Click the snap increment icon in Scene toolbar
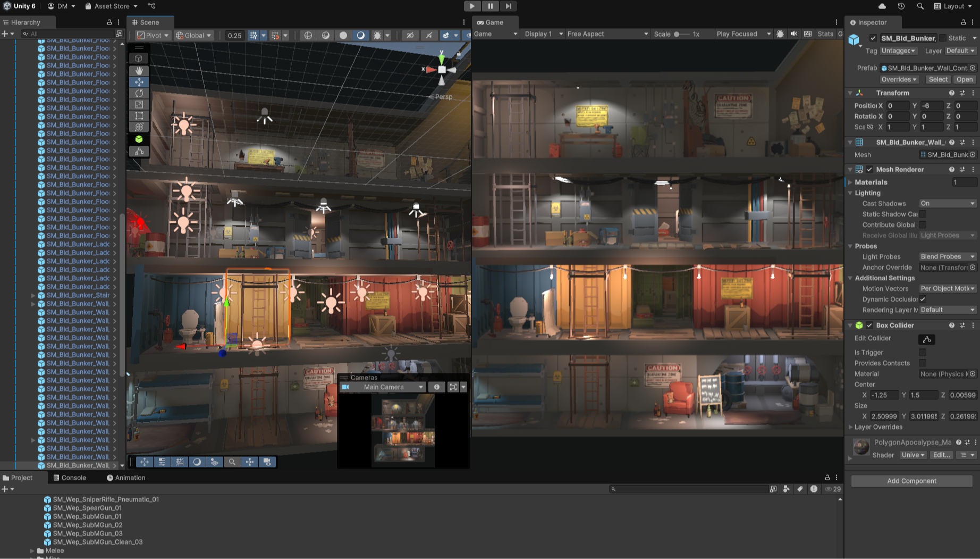Viewport: 980px width, 559px height. click(x=275, y=35)
